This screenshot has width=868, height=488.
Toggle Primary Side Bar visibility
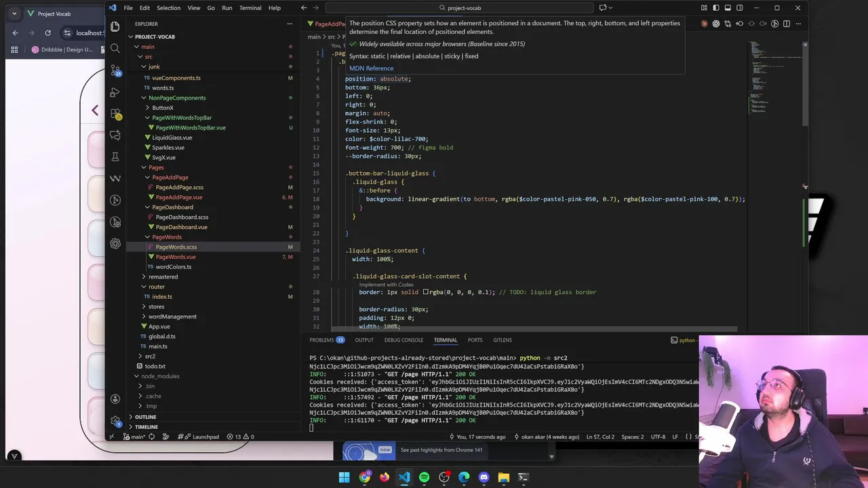716,7
